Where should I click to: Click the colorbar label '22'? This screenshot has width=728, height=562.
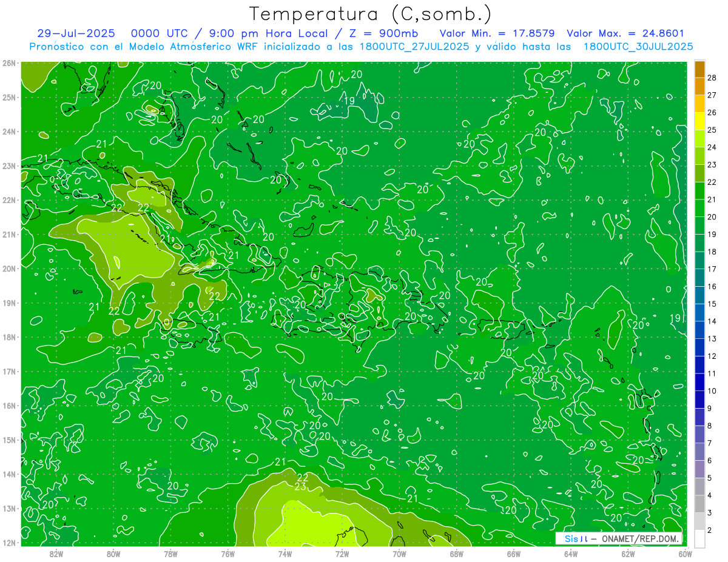712,182
